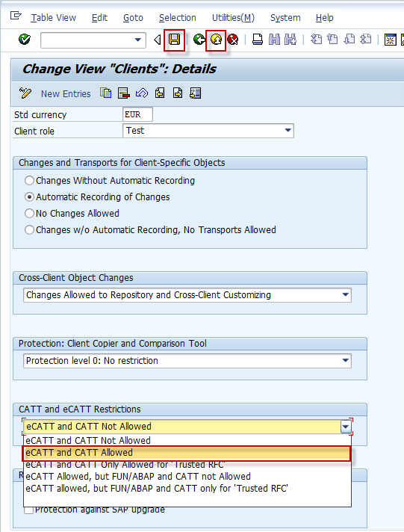Open the Table View menu

tap(54, 18)
